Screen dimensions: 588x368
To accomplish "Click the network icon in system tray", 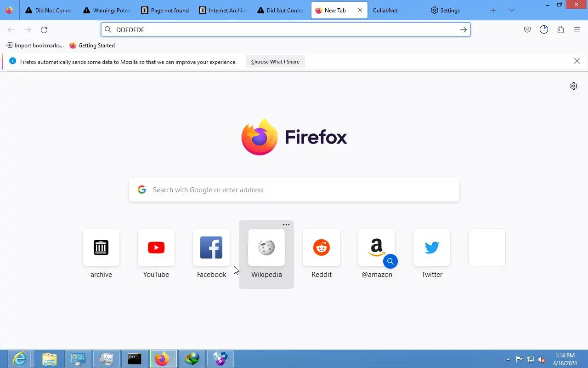I will pos(531,359).
